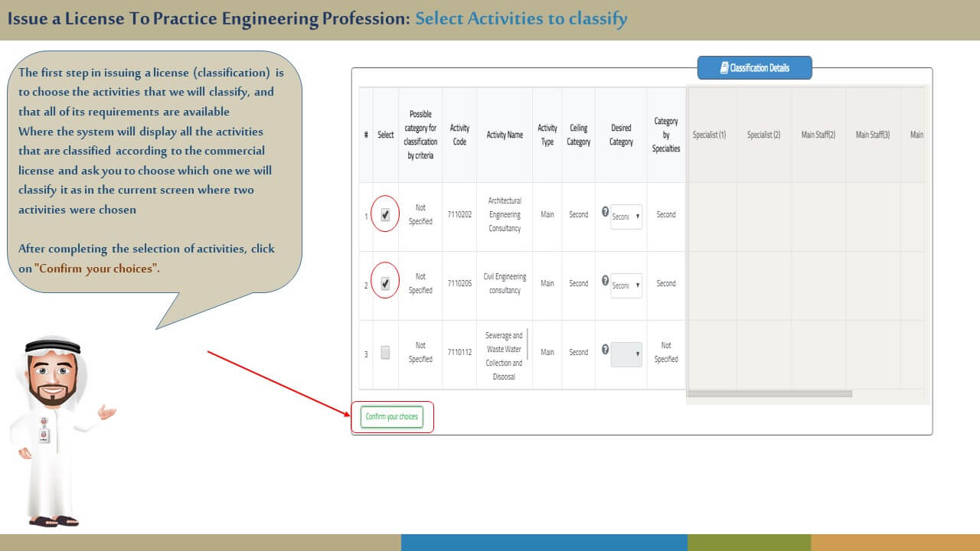Open the Classification Details tab
Viewport: 980px width, 551px height.
coord(754,68)
